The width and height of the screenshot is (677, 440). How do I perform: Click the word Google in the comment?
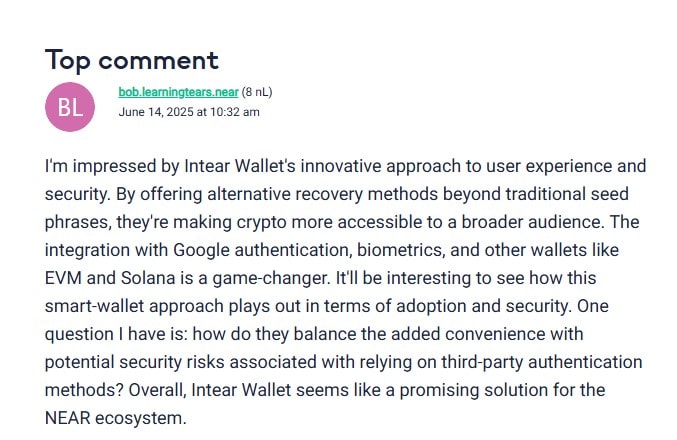[201, 250]
